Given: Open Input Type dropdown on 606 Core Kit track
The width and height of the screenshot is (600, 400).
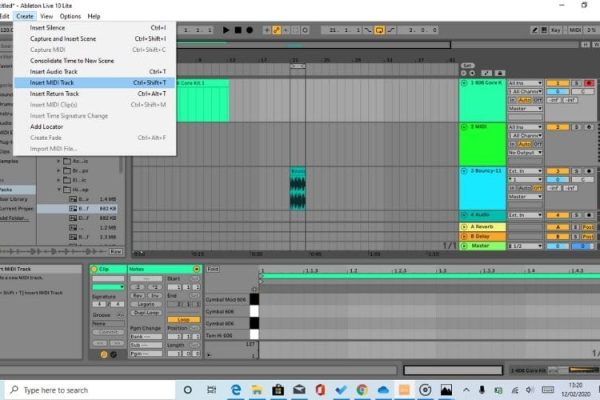Looking at the screenshot, I should tap(525, 83).
